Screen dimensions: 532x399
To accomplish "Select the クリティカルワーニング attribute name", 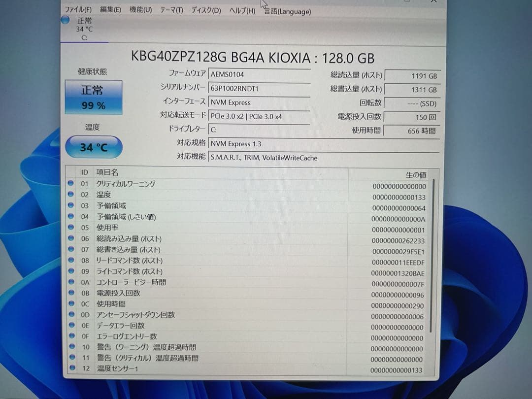I will [126, 184].
